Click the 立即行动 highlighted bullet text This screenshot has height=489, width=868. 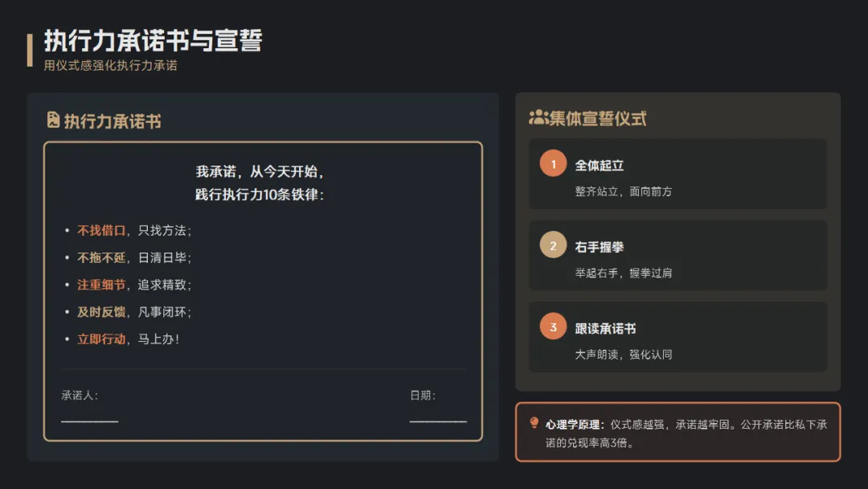[x=101, y=339]
